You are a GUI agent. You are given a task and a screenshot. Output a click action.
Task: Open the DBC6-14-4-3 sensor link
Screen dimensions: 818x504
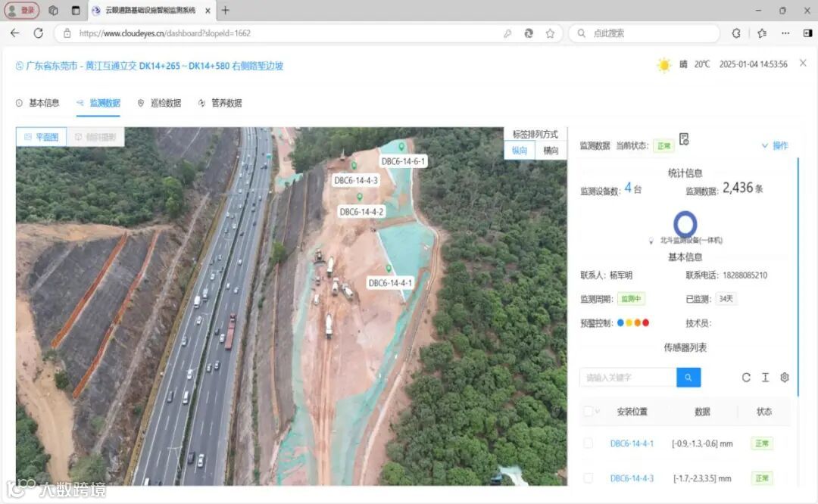pyautogui.click(x=632, y=478)
